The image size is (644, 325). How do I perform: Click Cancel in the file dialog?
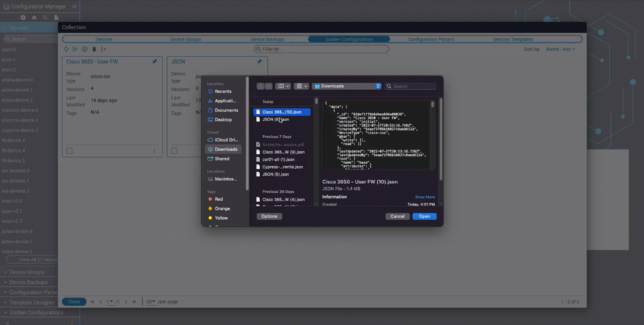point(397,216)
